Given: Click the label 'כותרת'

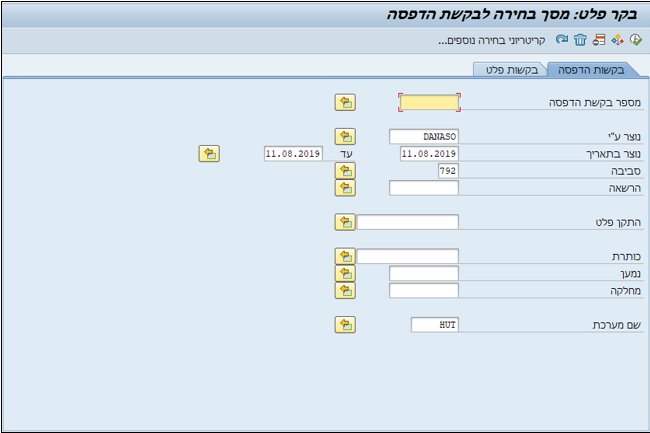Looking at the screenshot, I should click(626, 256).
